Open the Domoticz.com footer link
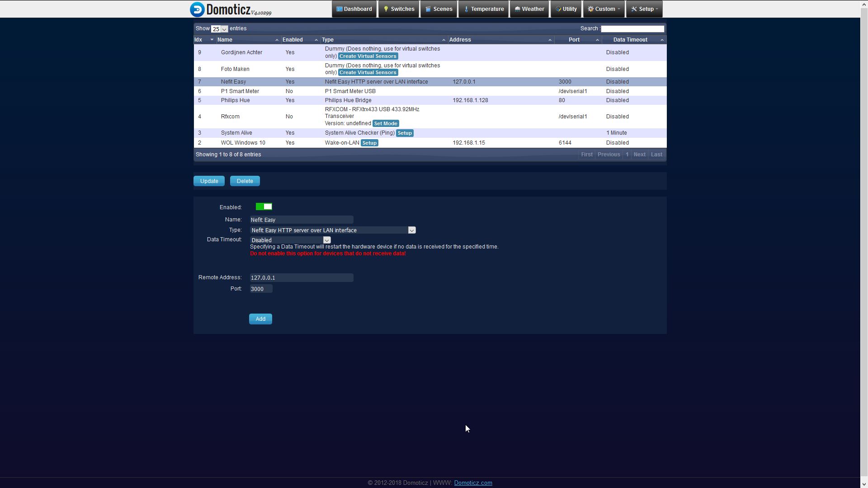The width and height of the screenshot is (868, 488). pos(473,483)
